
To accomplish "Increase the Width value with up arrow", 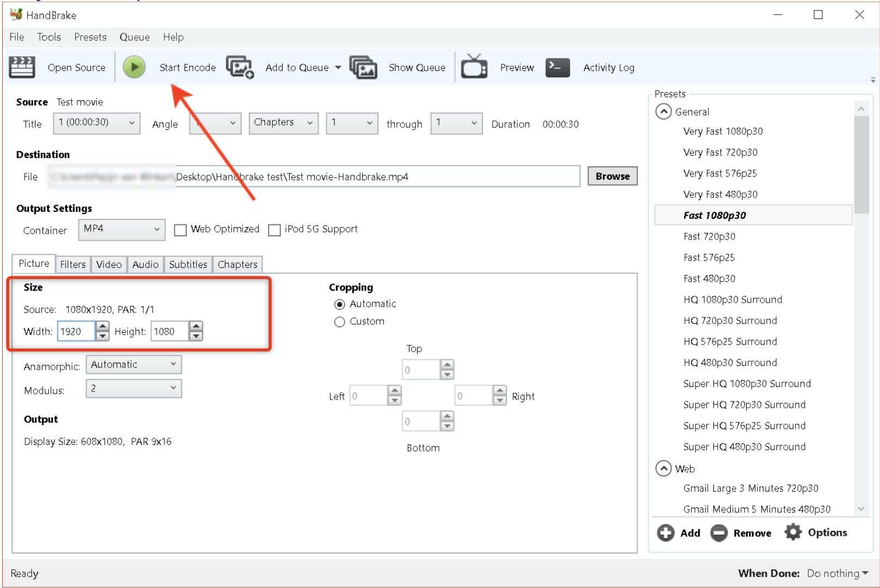I will (102, 326).
